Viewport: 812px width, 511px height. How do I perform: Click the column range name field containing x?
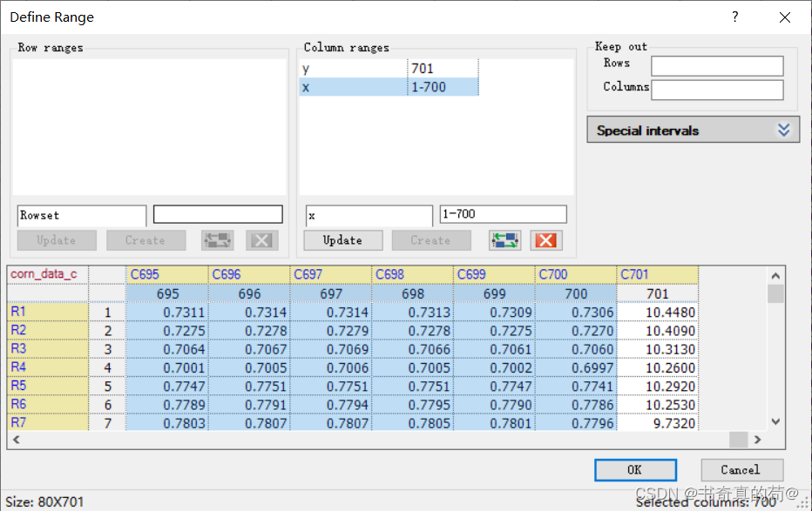[368, 215]
